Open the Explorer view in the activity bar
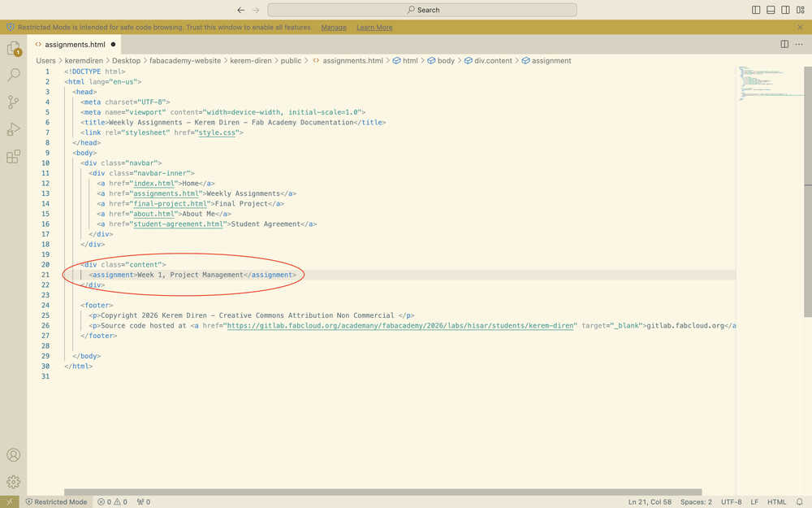 pyautogui.click(x=14, y=48)
